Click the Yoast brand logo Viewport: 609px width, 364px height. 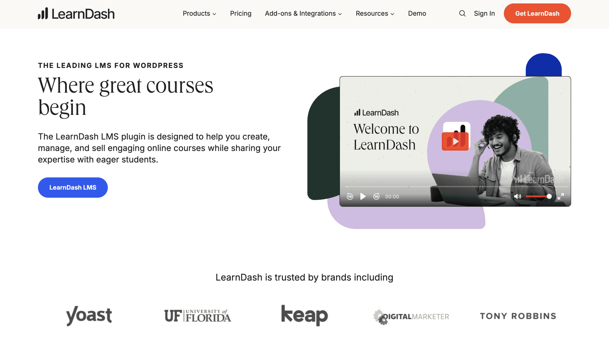(x=89, y=316)
